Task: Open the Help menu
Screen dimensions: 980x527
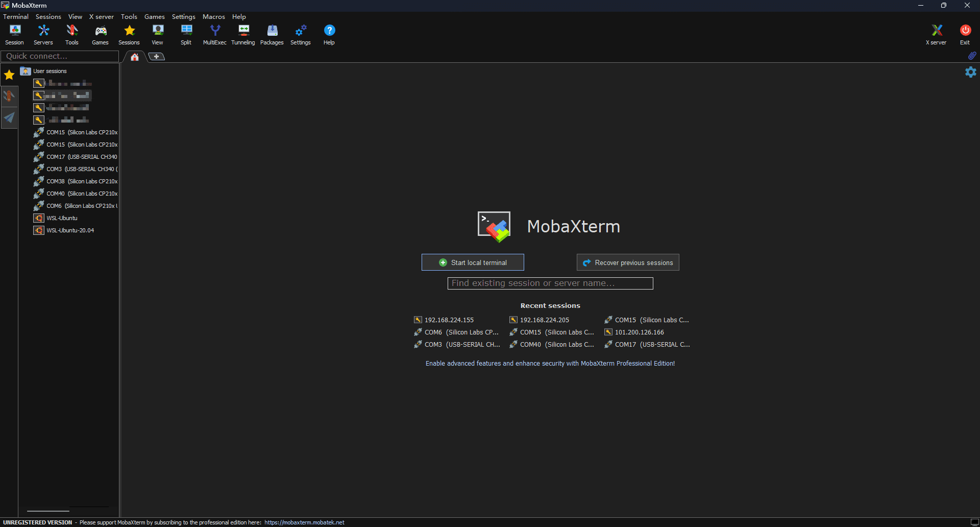Action: coord(239,17)
